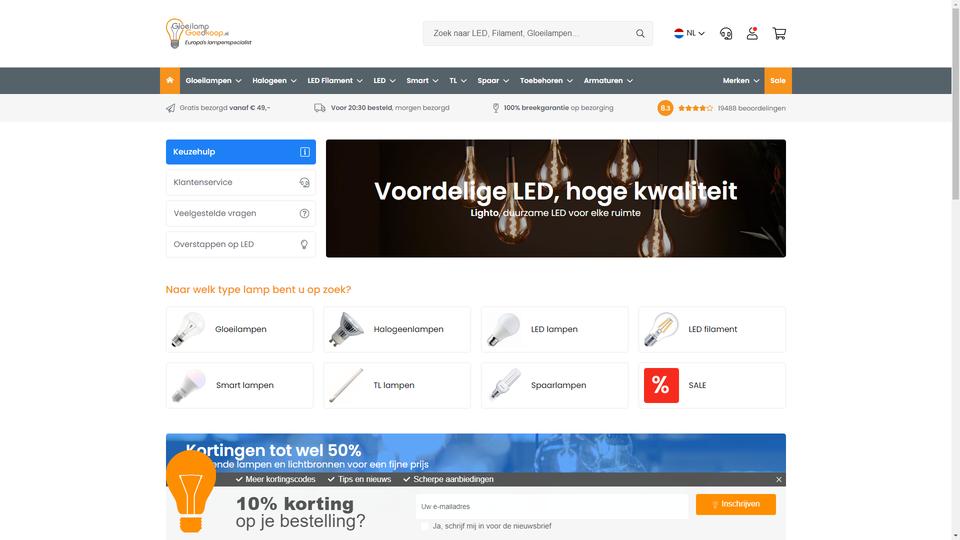
Task: Select the Halogeenlampen category tile
Action: (397, 329)
